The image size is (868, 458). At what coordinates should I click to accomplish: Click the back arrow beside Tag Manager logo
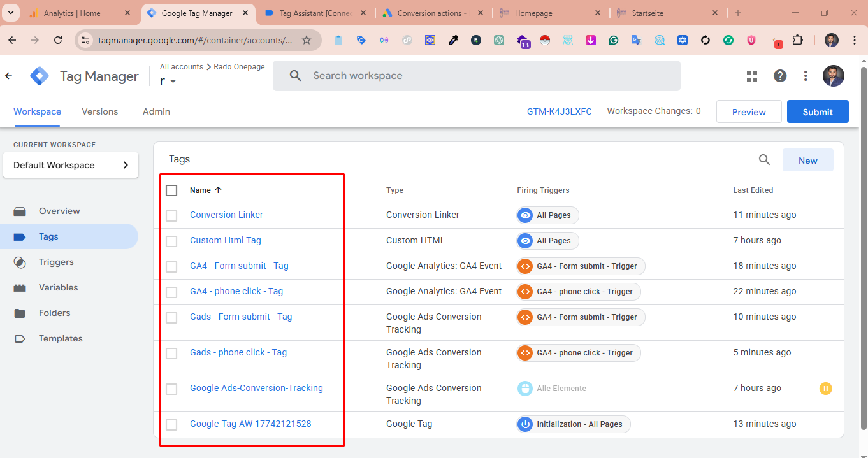click(8, 76)
